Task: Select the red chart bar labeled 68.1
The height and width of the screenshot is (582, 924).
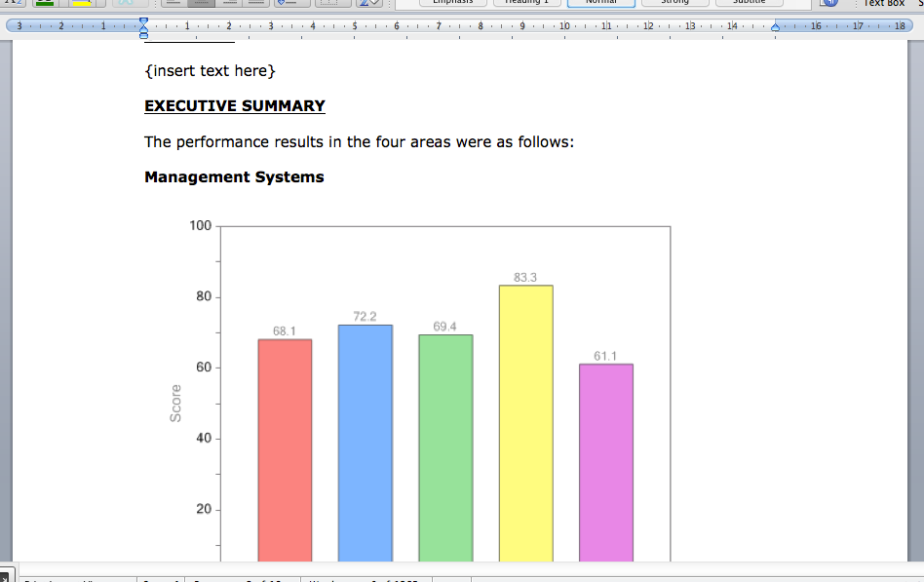Action: 285,450
